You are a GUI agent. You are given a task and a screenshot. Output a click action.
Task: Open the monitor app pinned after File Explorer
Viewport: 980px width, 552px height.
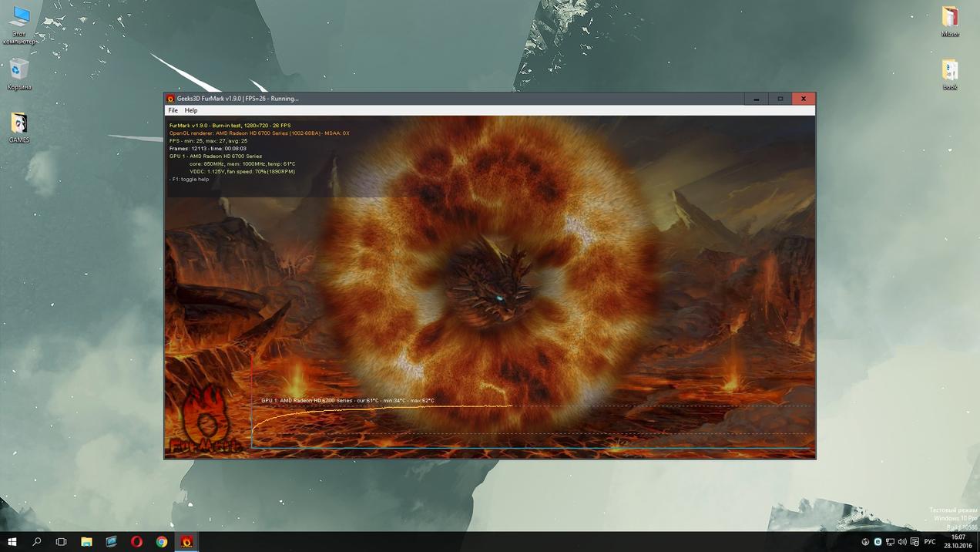(112, 542)
